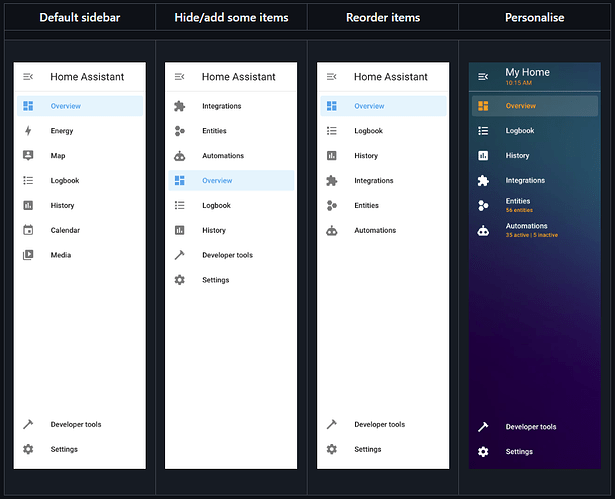The image size is (615, 499).
Task: Click Integrations puzzle icon in Reorder items sidebar
Action: [x=332, y=180]
